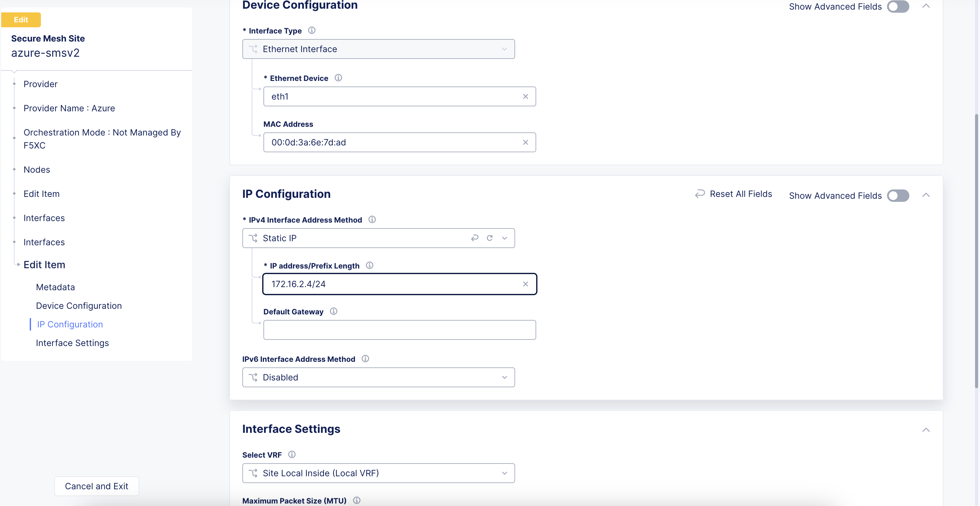
Task: Select Device Configuration in the sidebar
Action: pyautogui.click(x=78, y=305)
